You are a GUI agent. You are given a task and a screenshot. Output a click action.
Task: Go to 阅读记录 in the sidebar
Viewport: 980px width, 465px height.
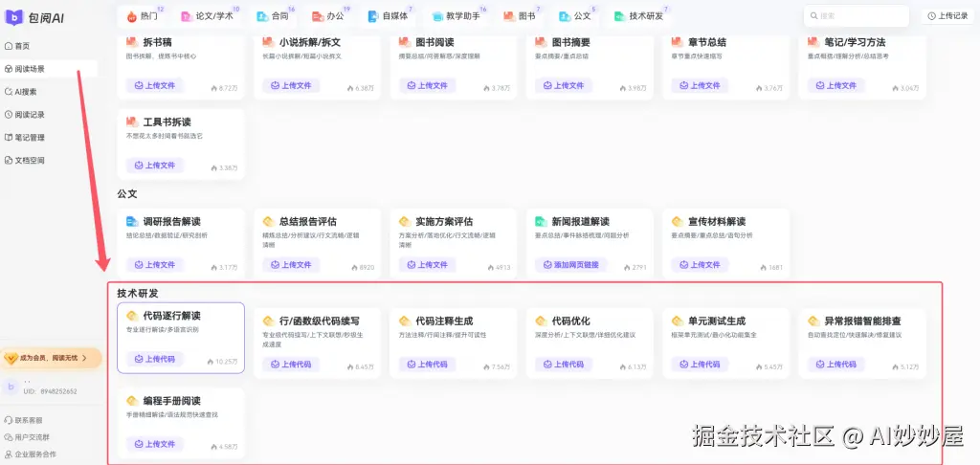pos(24,115)
